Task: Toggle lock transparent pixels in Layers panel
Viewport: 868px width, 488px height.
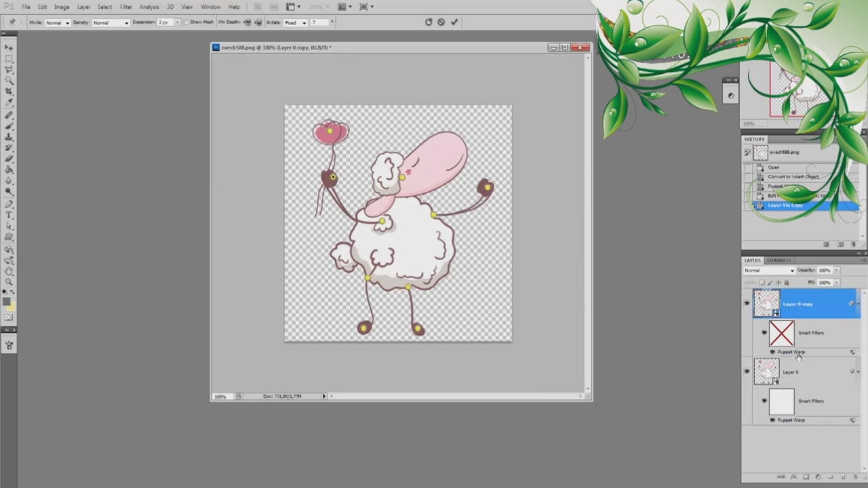Action: pos(762,283)
